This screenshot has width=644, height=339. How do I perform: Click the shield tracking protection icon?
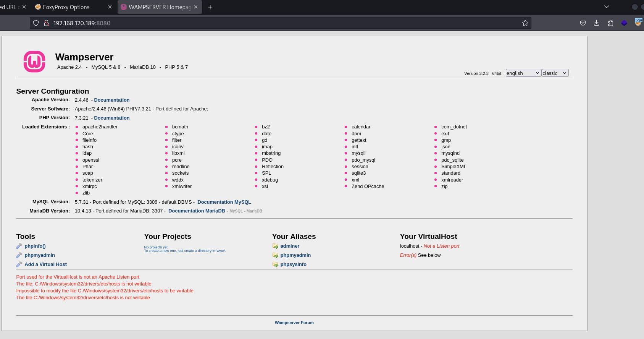point(36,23)
